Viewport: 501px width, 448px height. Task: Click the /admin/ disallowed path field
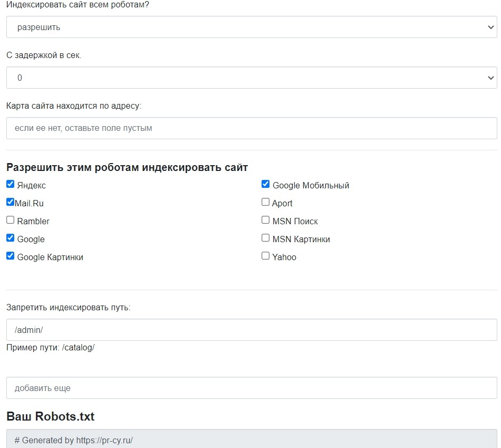click(250, 329)
